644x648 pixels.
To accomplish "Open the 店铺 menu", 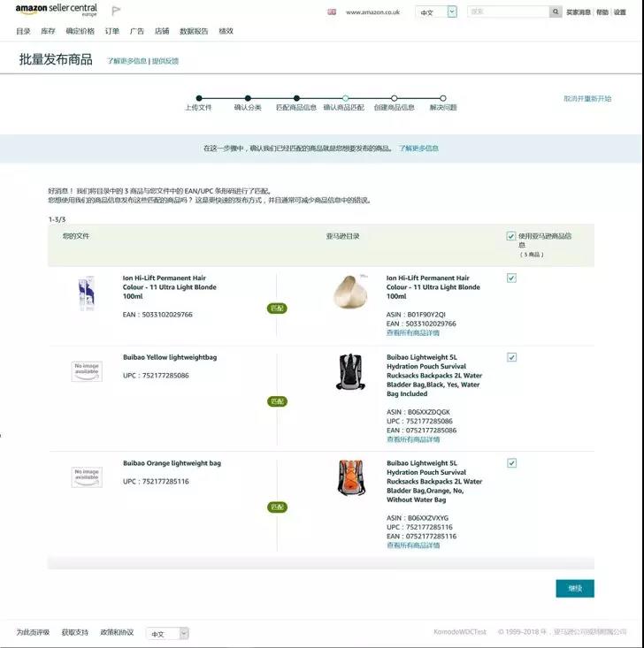I will click(x=162, y=31).
